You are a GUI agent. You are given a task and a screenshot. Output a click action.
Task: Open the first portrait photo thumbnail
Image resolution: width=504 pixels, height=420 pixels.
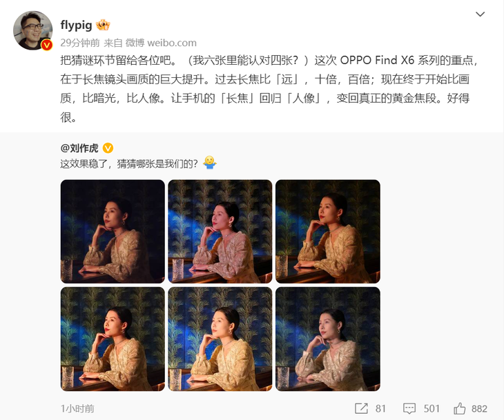[113, 231]
